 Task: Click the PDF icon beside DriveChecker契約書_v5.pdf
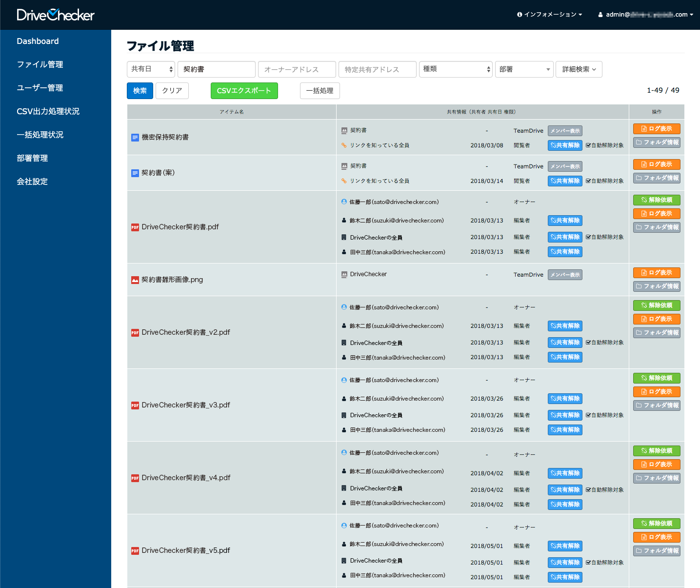tap(135, 551)
